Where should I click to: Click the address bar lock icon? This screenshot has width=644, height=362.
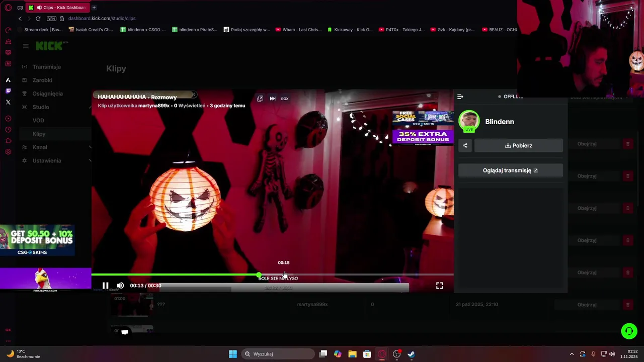tap(62, 19)
